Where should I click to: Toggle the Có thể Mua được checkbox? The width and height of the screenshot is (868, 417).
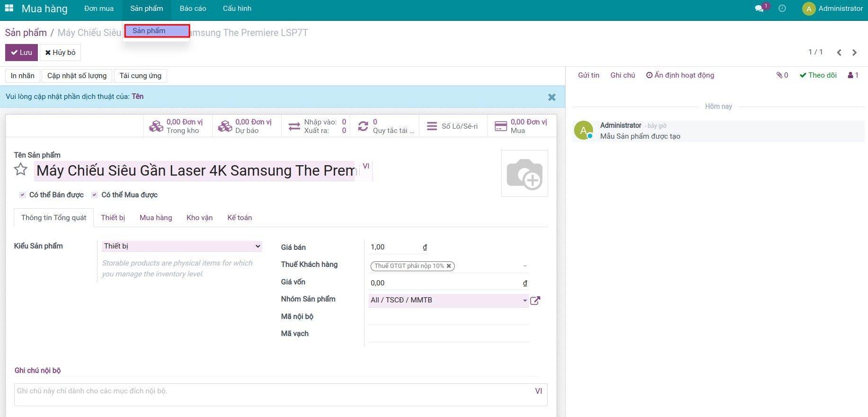pyautogui.click(x=95, y=195)
